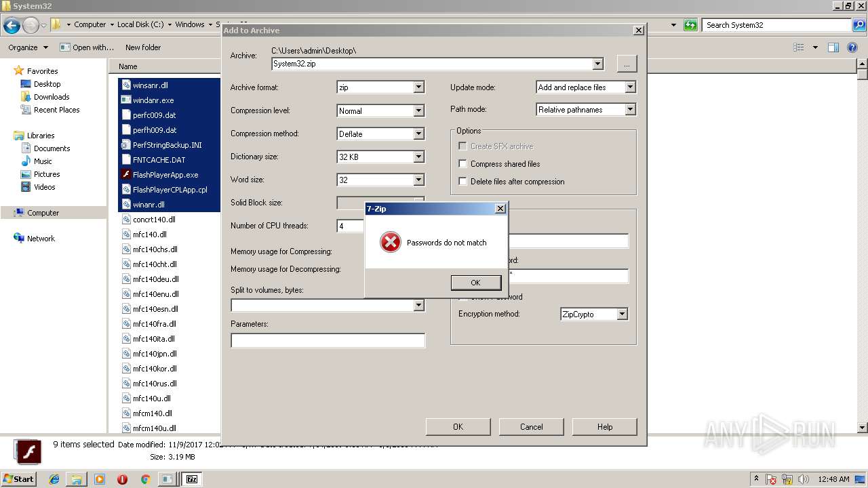Select windanr.exe file icon
The width and height of the screenshot is (868, 488).
126,100
